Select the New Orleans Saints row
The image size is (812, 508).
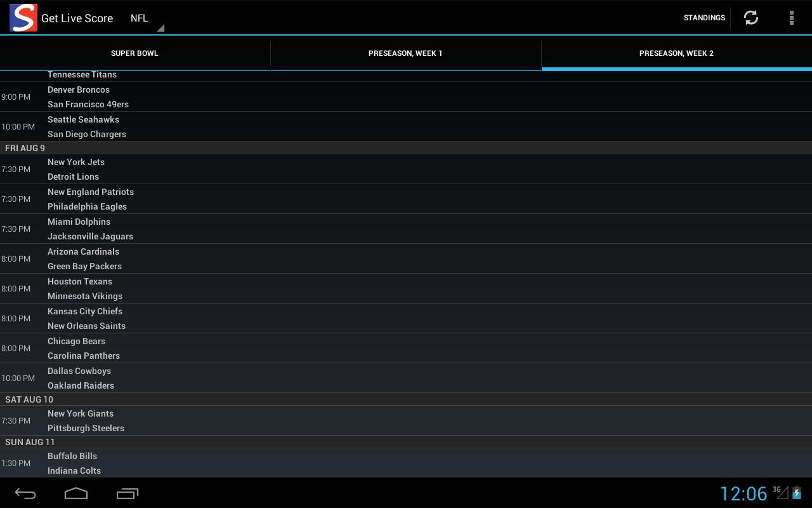click(86, 326)
